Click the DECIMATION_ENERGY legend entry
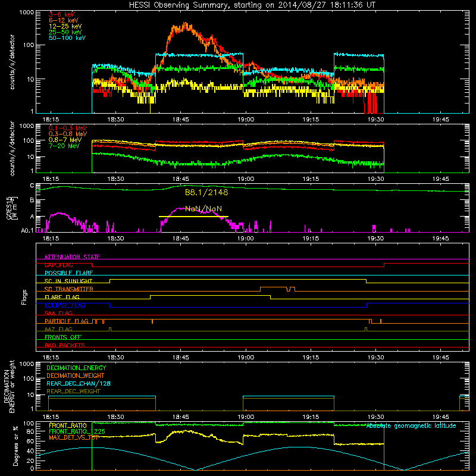 pos(76,368)
